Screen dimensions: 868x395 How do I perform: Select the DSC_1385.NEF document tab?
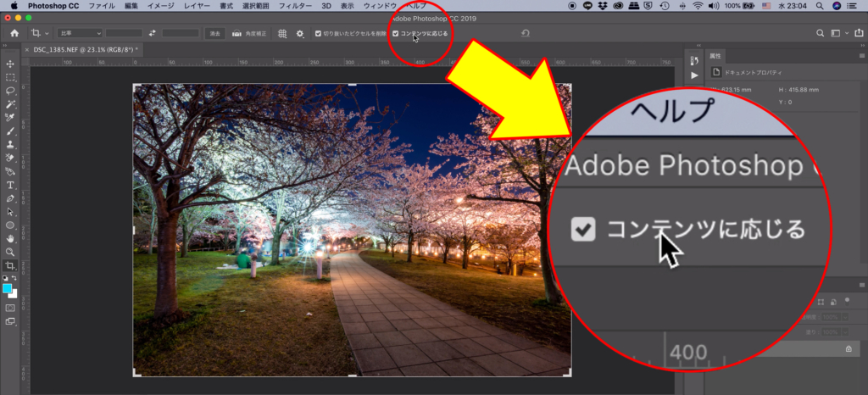(86, 49)
